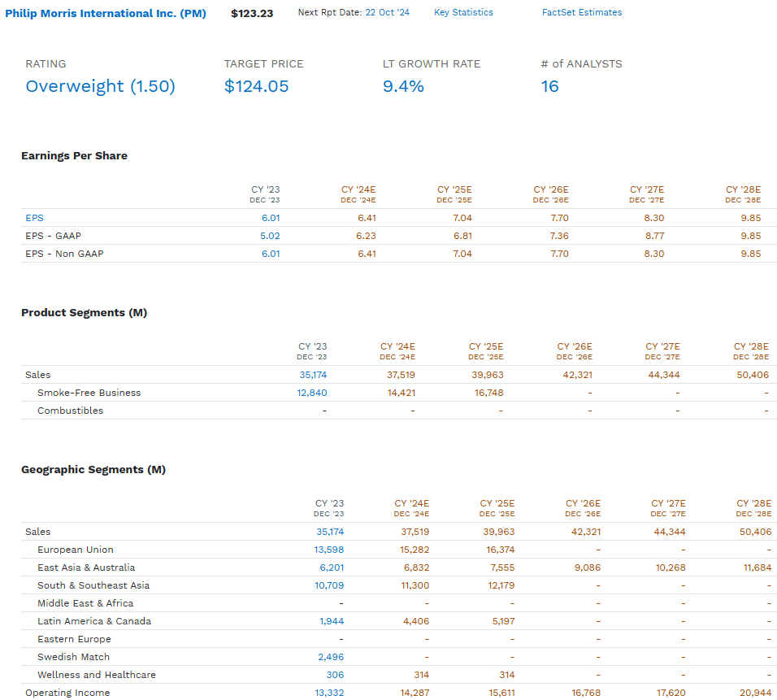Click the Overweight (1.50) rating
The width and height of the screenshot is (777, 700).
pyautogui.click(x=100, y=86)
